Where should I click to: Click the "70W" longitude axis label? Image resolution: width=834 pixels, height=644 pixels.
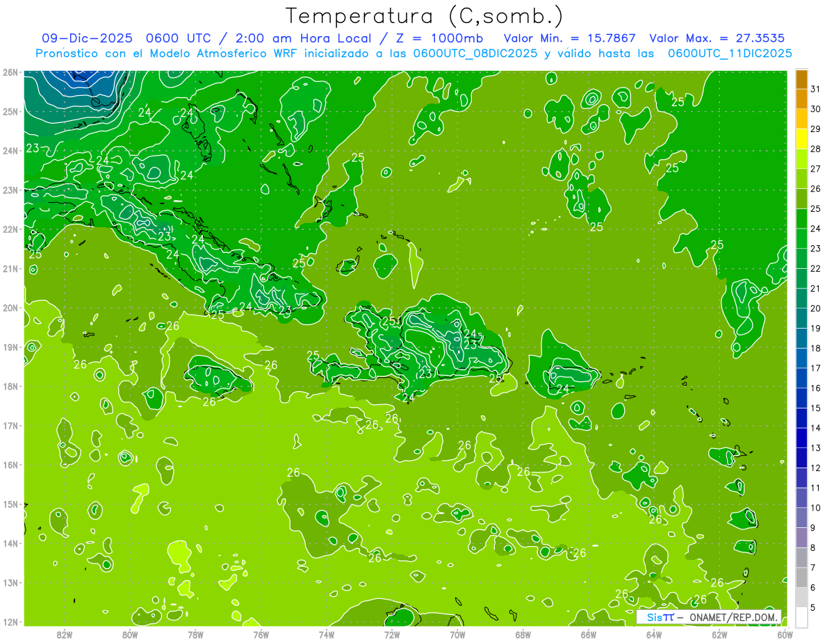457,634
